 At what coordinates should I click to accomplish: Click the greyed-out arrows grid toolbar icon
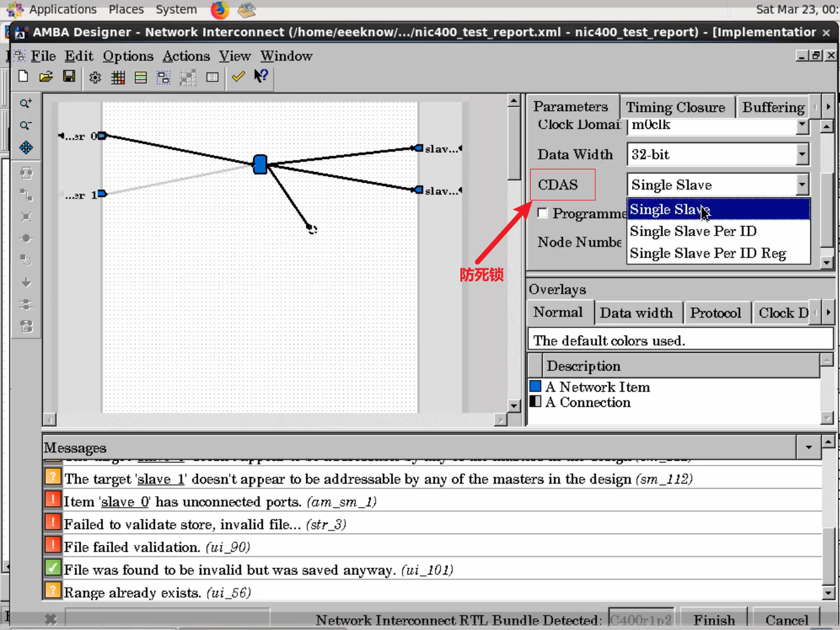(187, 77)
